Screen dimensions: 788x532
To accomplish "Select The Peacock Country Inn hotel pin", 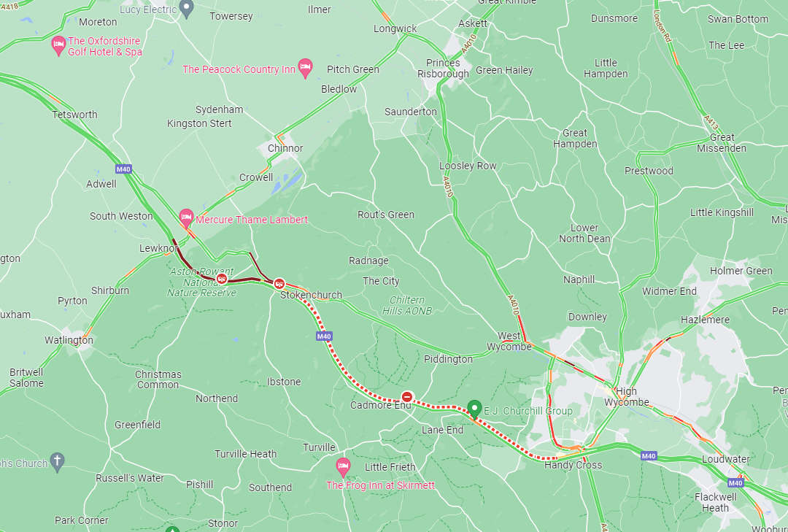I will (x=305, y=69).
